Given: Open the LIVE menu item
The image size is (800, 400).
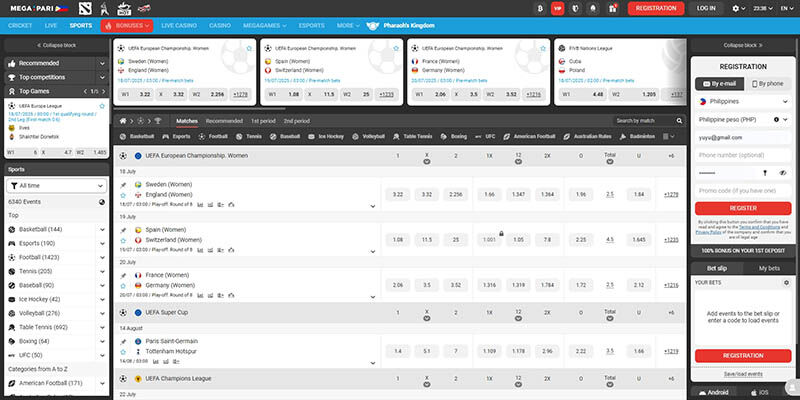Looking at the screenshot, I should click(51, 26).
